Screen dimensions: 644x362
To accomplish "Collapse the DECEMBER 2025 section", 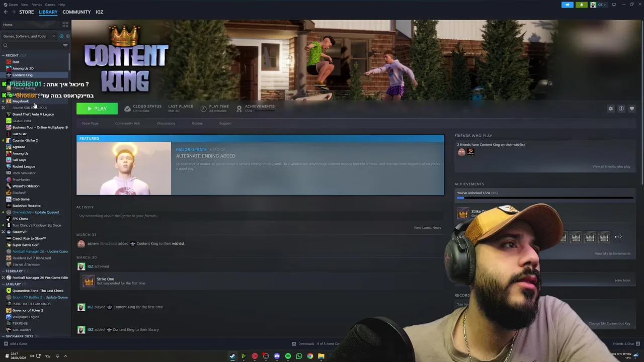I will (x=3, y=336).
